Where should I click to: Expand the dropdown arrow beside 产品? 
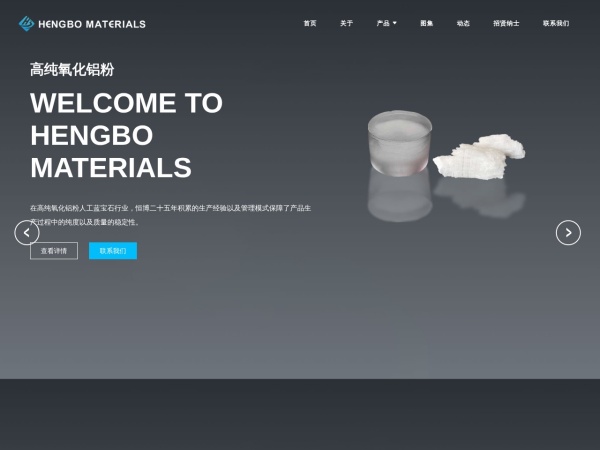coord(395,23)
